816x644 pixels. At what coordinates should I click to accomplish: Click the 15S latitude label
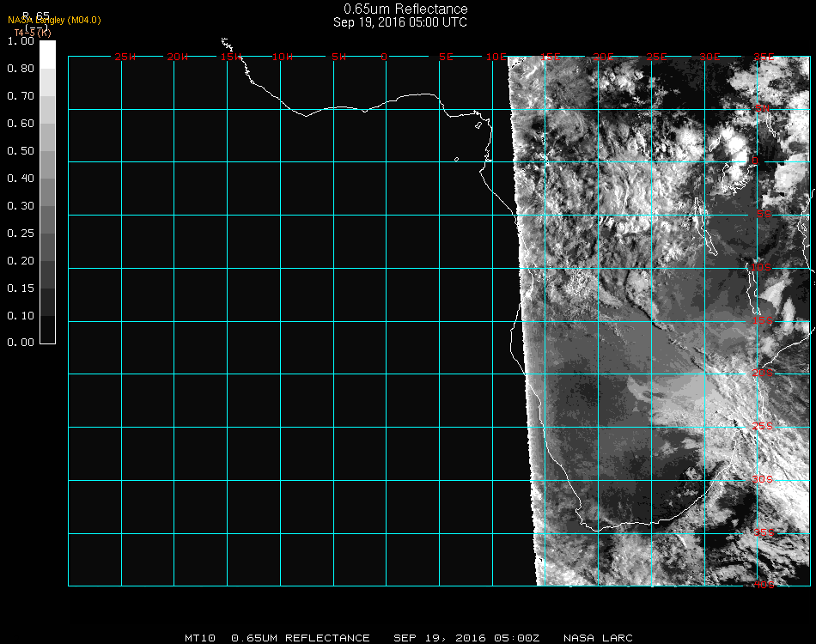(762, 321)
